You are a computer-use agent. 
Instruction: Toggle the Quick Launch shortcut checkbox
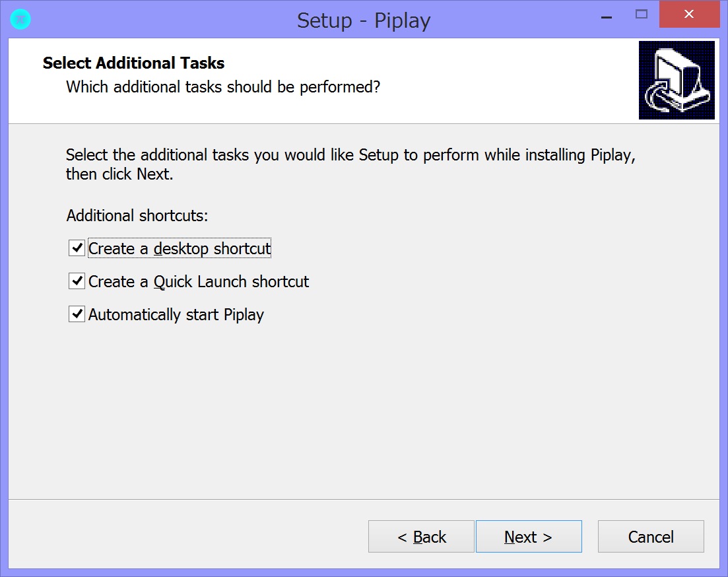click(x=77, y=281)
